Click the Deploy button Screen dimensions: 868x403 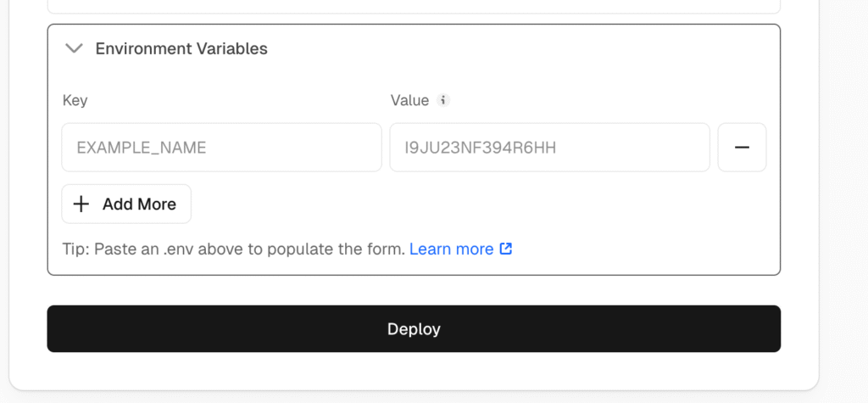414,328
